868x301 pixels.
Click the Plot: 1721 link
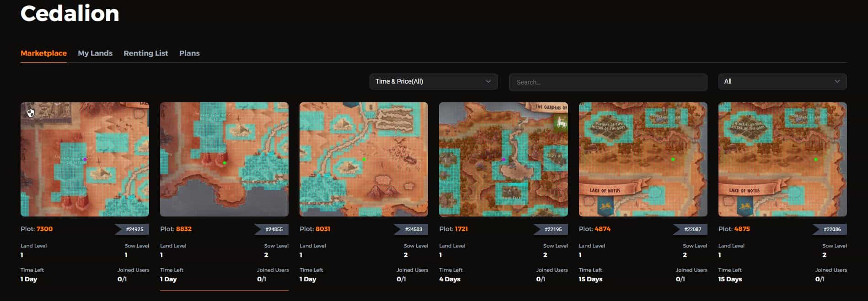(x=453, y=229)
